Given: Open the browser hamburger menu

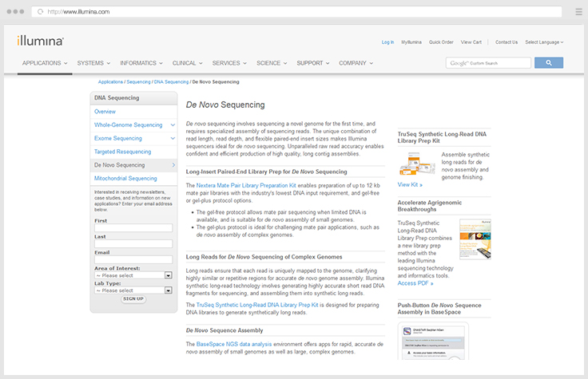Looking at the screenshot, I should (x=578, y=12).
